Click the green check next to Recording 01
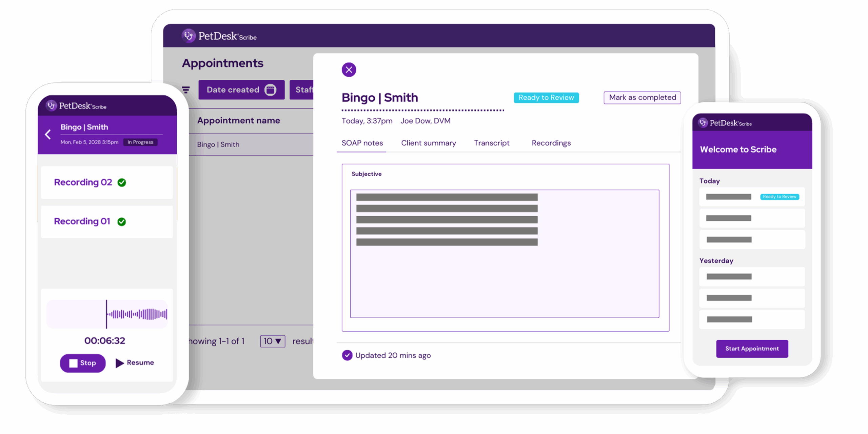 pos(121,222)
